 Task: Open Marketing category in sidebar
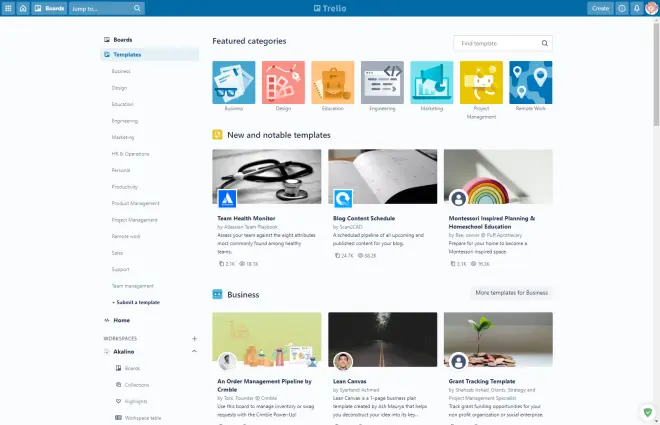tap(122, 137)
